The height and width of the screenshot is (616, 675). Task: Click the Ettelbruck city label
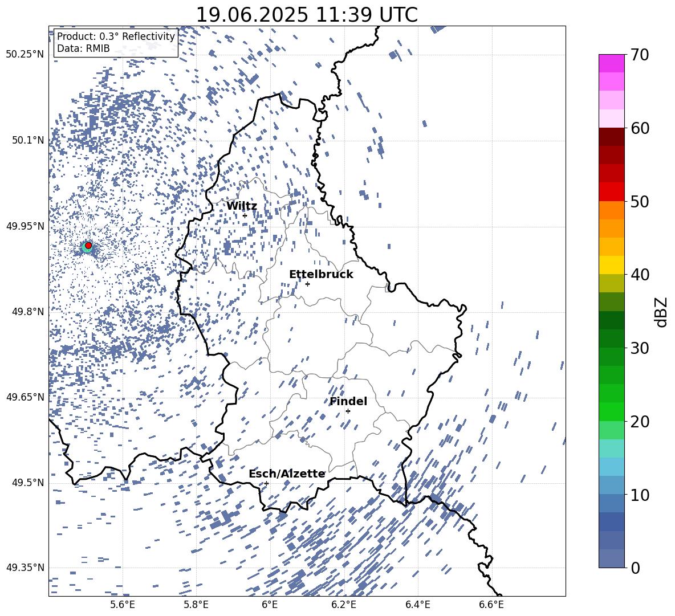[321, 275]
